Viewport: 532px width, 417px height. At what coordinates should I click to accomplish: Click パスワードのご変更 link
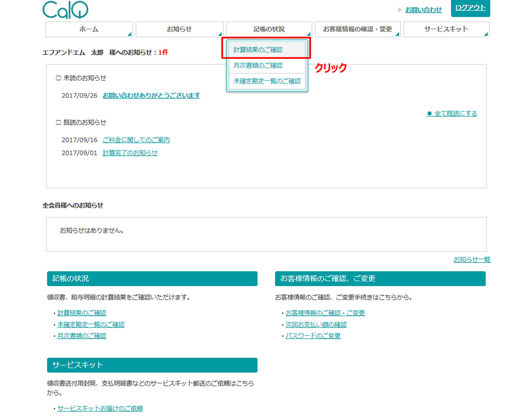click(313, 336)
